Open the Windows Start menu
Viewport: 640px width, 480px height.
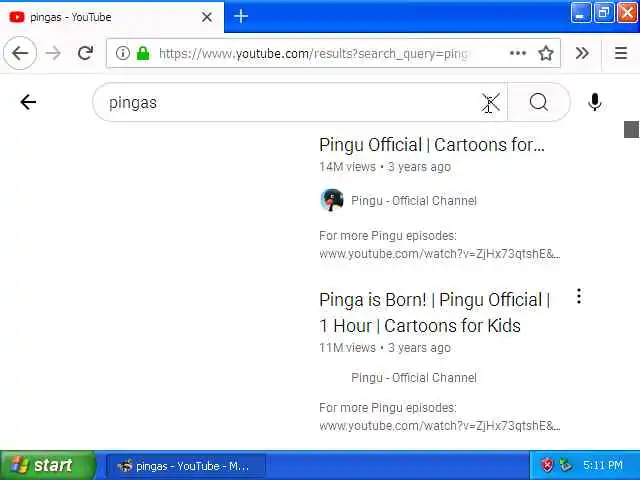47,465
